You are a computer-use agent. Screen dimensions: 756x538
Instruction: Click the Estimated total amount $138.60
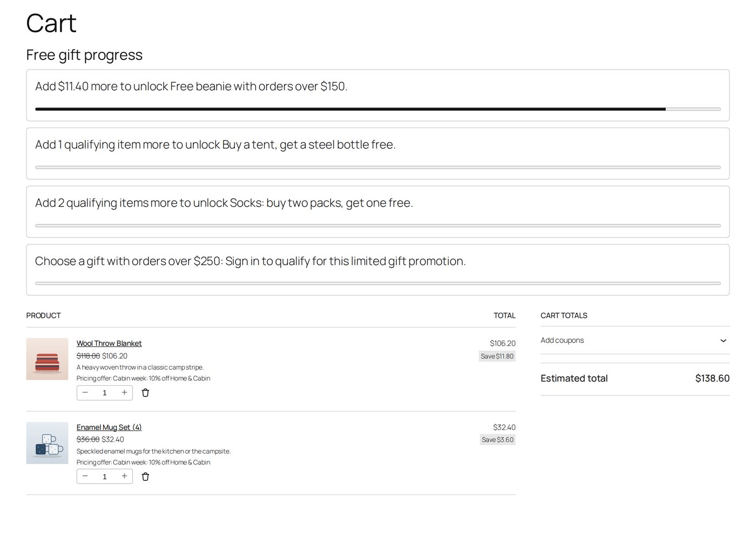(x=712, y=378)
